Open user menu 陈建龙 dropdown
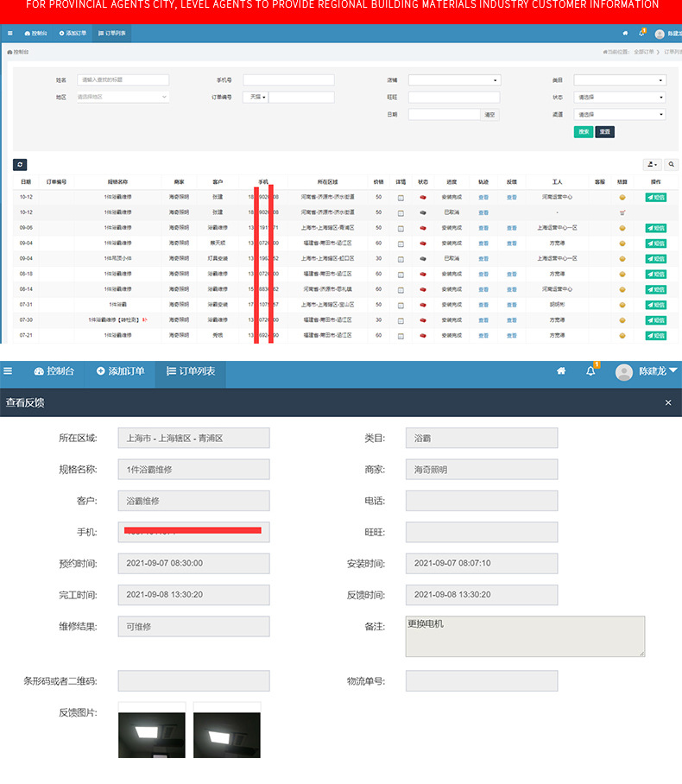The height and width of the screenshot is (784, 682). click(x=647, y=371)
